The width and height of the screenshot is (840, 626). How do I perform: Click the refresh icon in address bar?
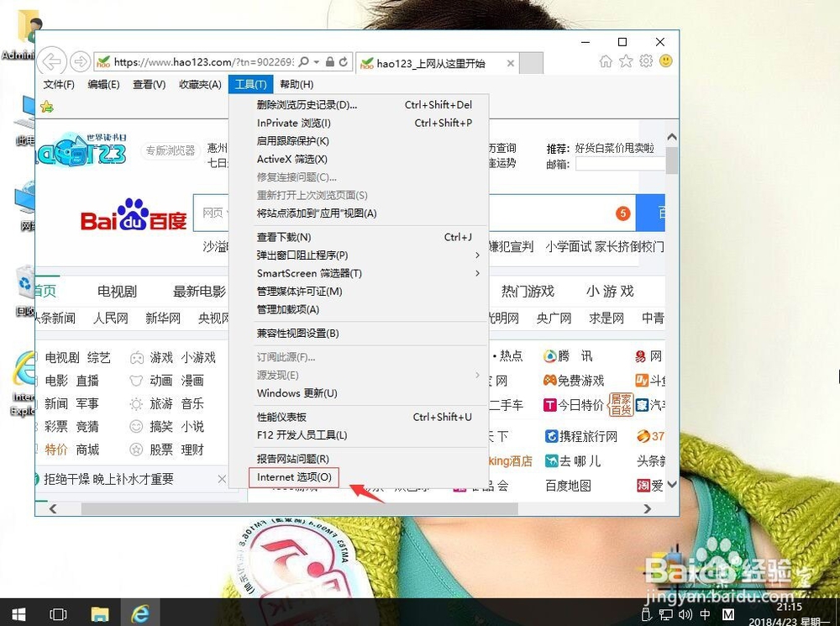click(x=344, y=61)
